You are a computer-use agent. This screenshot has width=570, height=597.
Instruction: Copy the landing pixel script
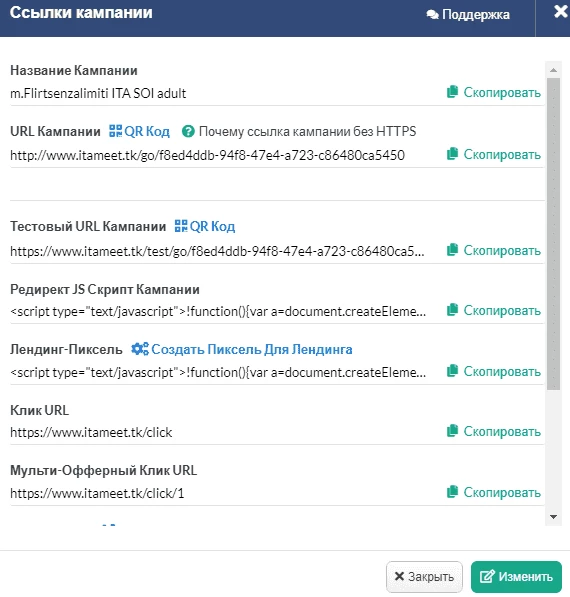click(494, 371)
